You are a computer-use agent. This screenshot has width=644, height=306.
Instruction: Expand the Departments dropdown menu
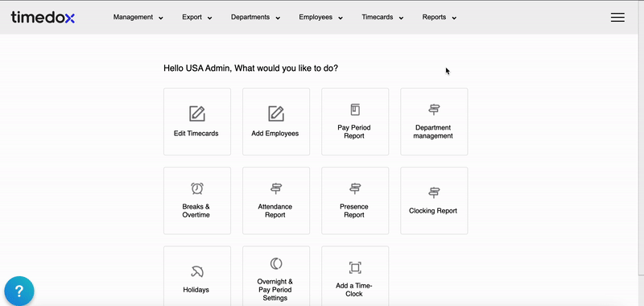[x=255, y=17]
